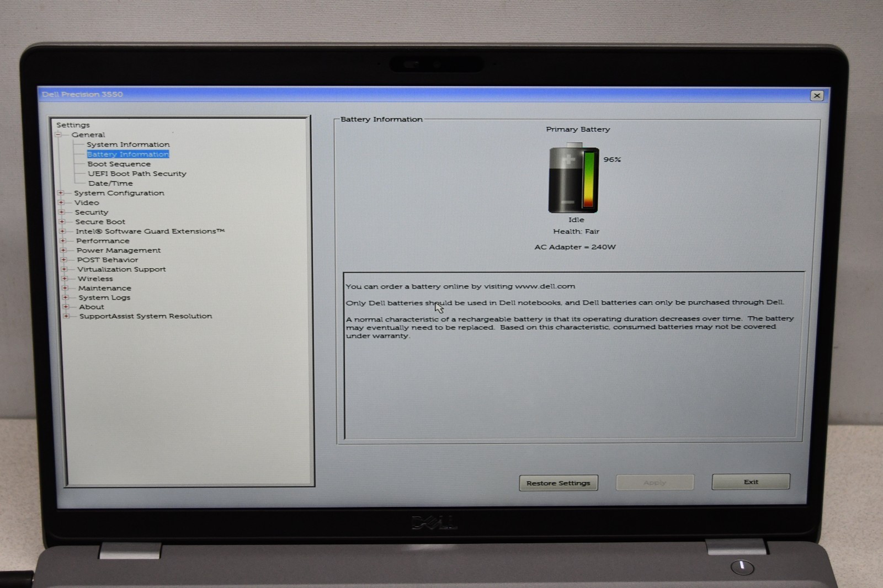883x588 pixels.
Task: Select SupportAssist System Resolution label
Action: pyautogui.click(x=146, y=316)
